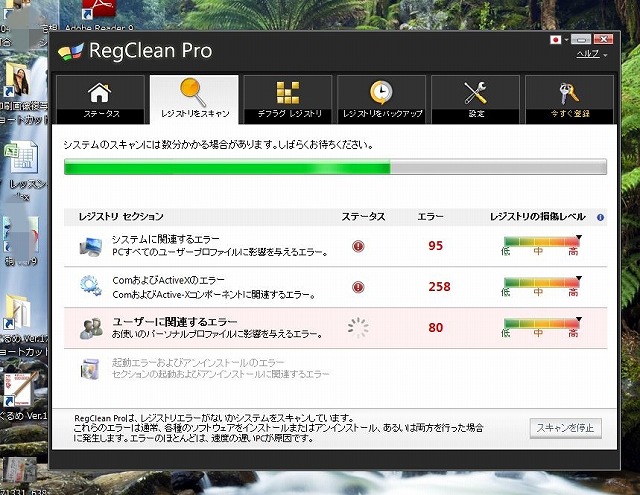Click the RegClean Pro logo icon

(x=71, y=51)
